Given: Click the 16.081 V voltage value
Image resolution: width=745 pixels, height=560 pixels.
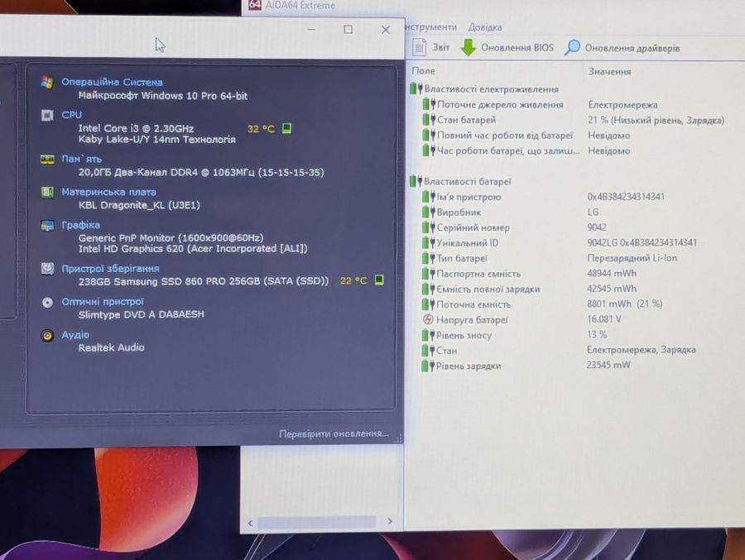Looking at the screenshot, I should [x=604, y=319].
